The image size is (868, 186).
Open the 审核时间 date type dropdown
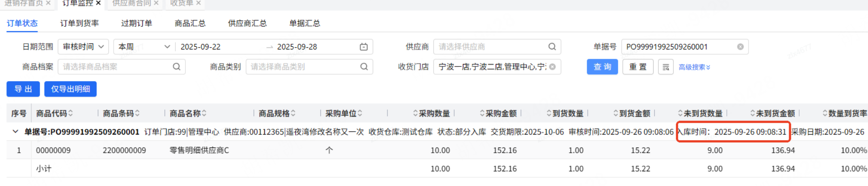(x=84, y=47)
